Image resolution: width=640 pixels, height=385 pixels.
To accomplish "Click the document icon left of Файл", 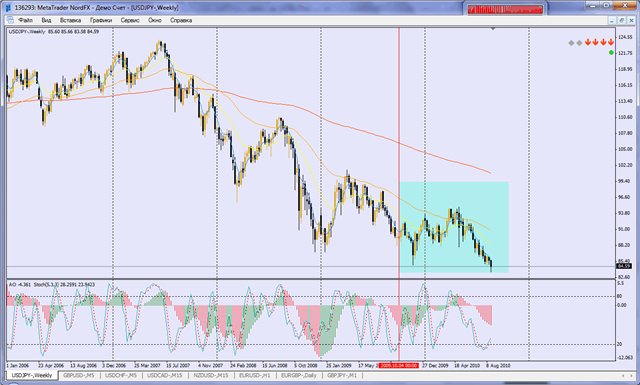I will click(10, 20).
